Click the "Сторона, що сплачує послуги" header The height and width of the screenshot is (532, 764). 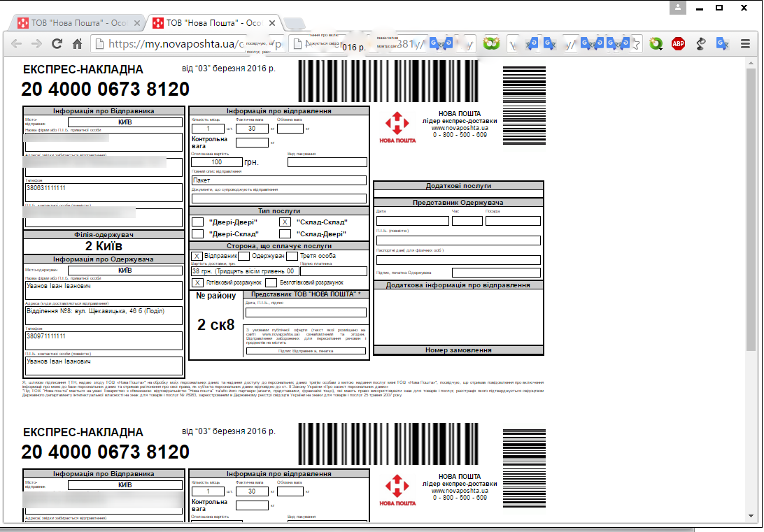(x=279, y=246)
